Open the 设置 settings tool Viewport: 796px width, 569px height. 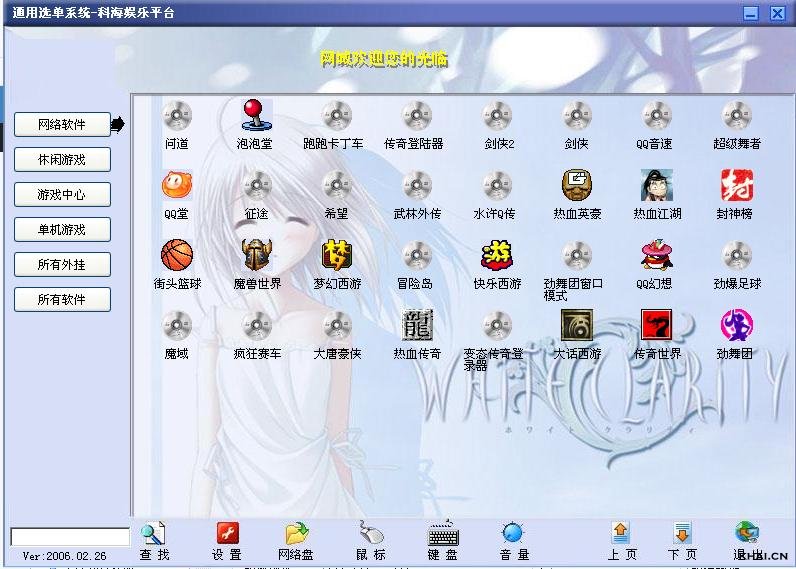click(x=227, y=541)
